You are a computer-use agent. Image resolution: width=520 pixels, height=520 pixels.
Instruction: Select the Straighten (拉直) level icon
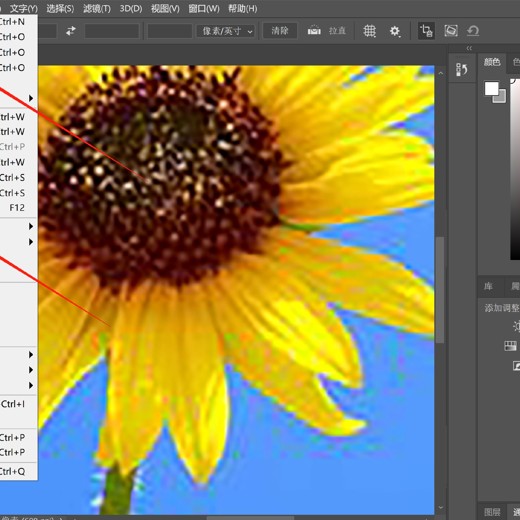pyautogui.click(x=314, y=31)
